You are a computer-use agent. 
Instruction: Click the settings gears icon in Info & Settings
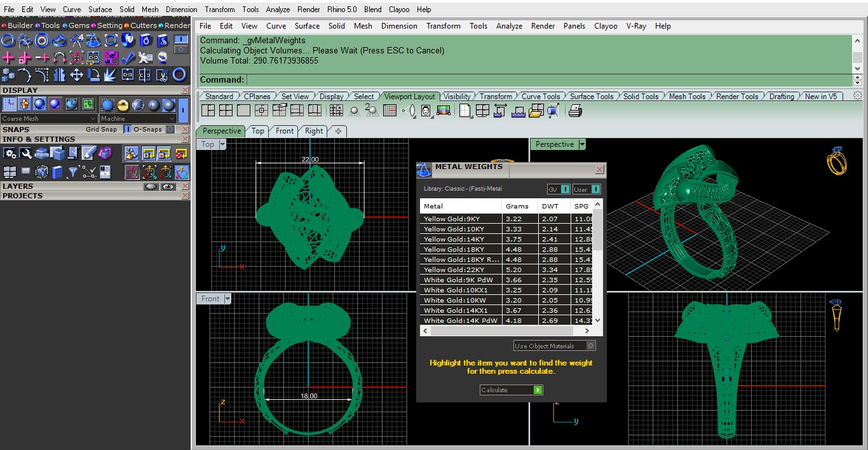(x=10, y=153)
